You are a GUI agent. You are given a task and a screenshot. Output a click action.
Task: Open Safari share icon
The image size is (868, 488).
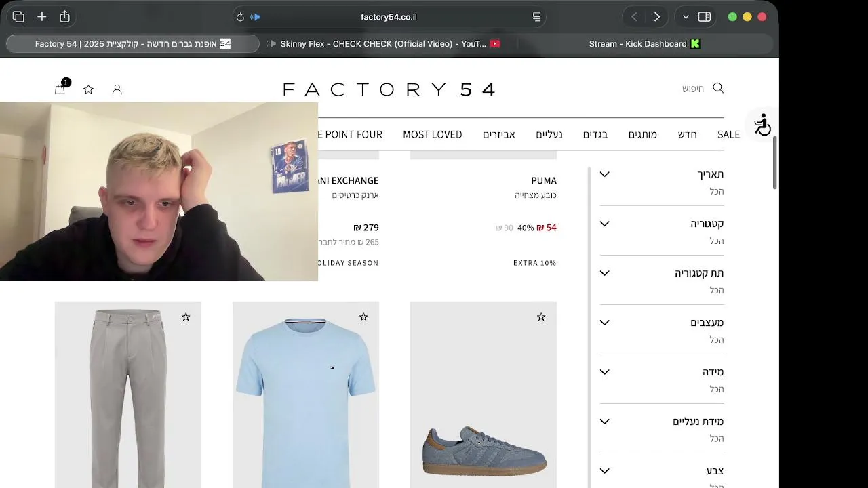coord(64,16)
